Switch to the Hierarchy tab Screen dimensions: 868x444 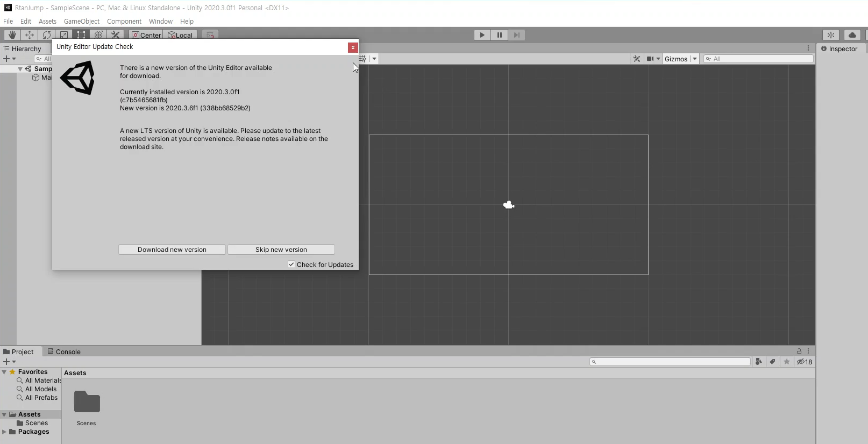(x=22, y=48)
